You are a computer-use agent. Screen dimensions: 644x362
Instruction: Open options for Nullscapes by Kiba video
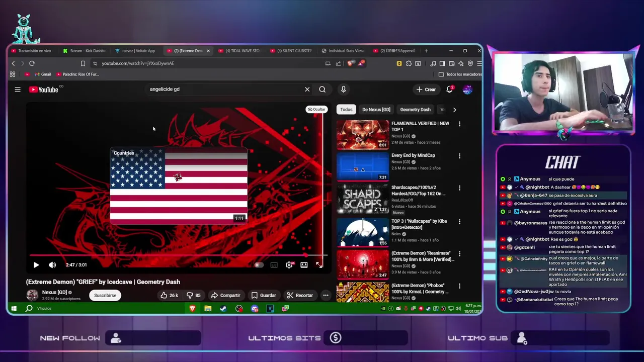pos(459,222)
